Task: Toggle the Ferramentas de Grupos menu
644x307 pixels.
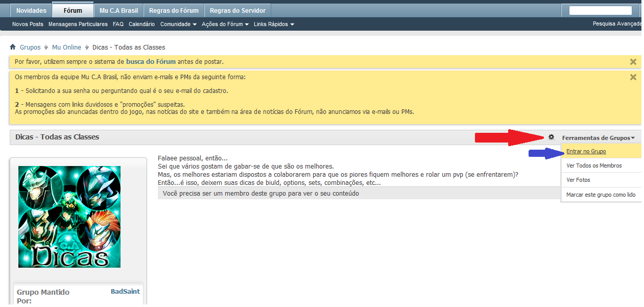Action: [599, 137]
